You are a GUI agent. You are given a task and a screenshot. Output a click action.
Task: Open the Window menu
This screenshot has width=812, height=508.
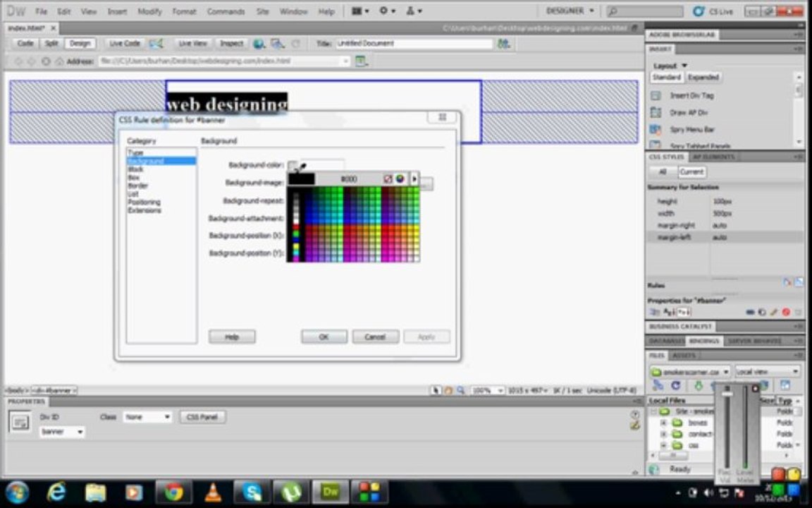(x=293, y=11)
